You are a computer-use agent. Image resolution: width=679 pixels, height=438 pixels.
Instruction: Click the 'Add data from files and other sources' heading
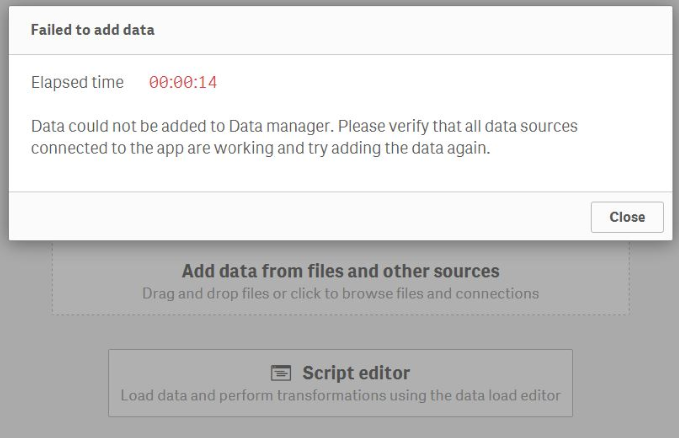click(340, 271)
